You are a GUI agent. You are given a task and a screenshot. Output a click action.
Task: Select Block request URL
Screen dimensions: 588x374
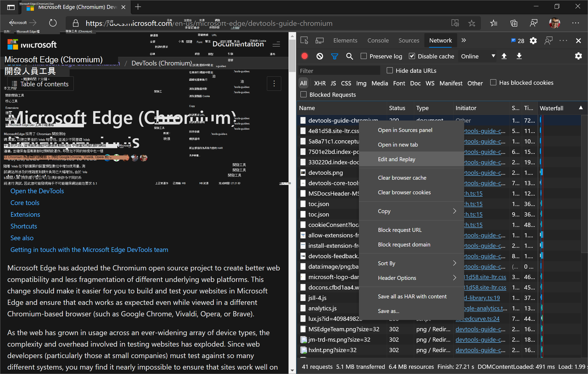pyautogui.click(x=411, y=230)
